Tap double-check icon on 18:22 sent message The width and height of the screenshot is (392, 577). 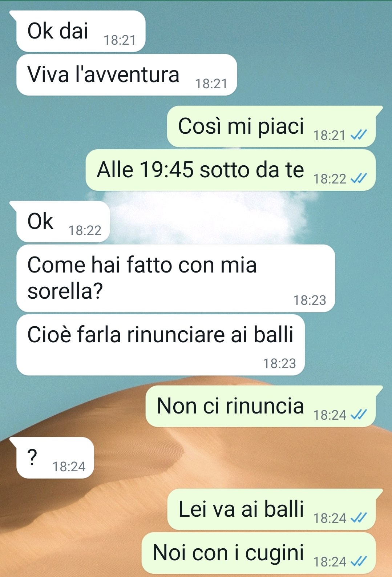coord(359,179)
